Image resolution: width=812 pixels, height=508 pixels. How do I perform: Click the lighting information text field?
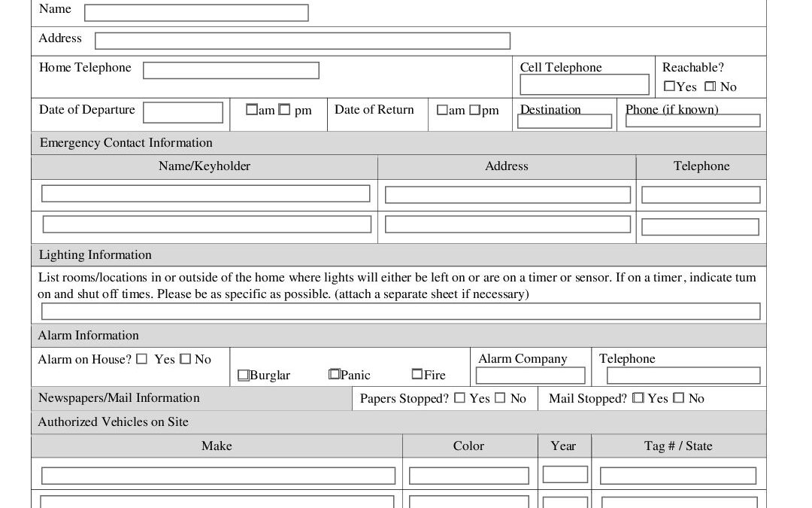(x=401, y=312)
